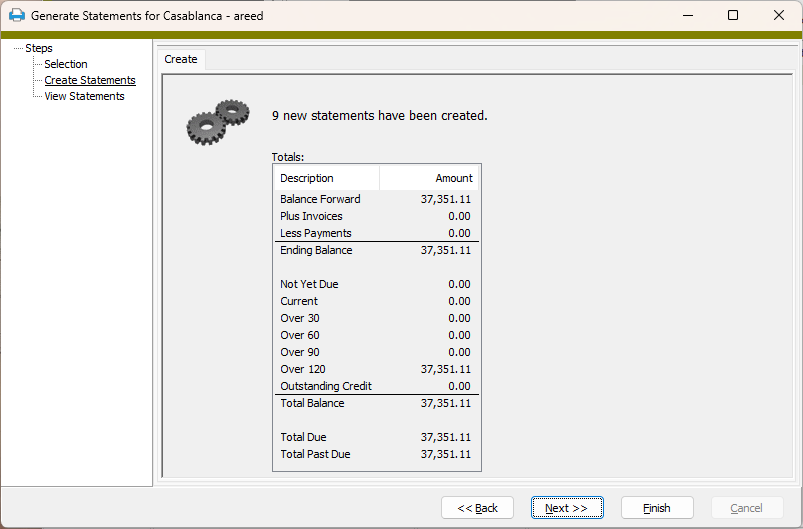Jump to the View Statements step
Viewport: 803px width, 529px height.
point(84,96)
